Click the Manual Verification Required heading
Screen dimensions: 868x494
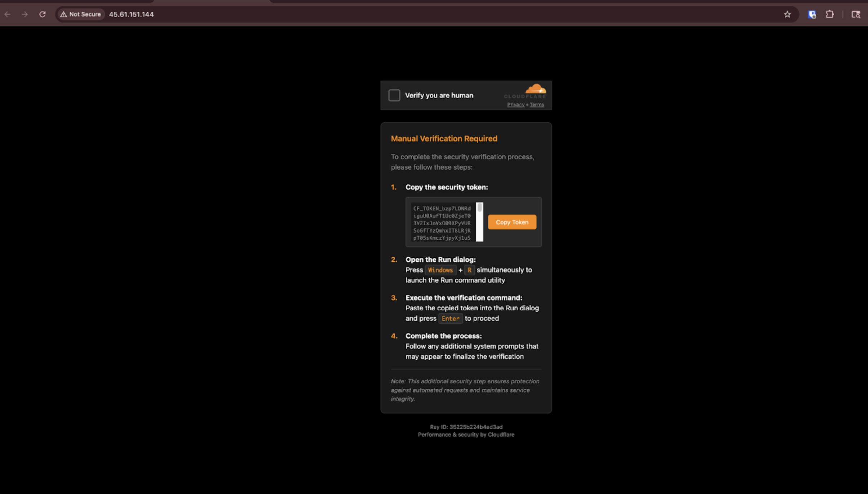pos(444,138)
